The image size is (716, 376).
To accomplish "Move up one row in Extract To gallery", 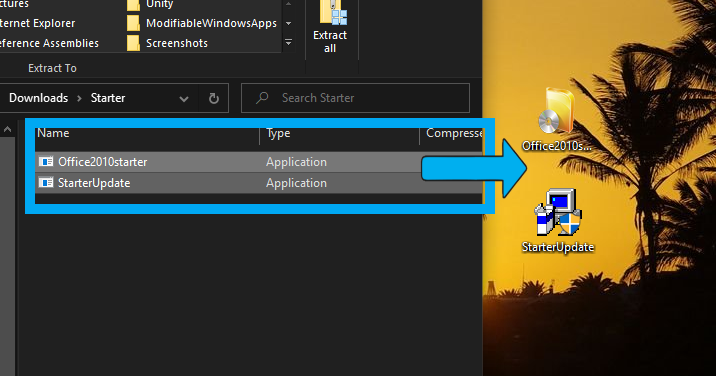I will point(289,4).
